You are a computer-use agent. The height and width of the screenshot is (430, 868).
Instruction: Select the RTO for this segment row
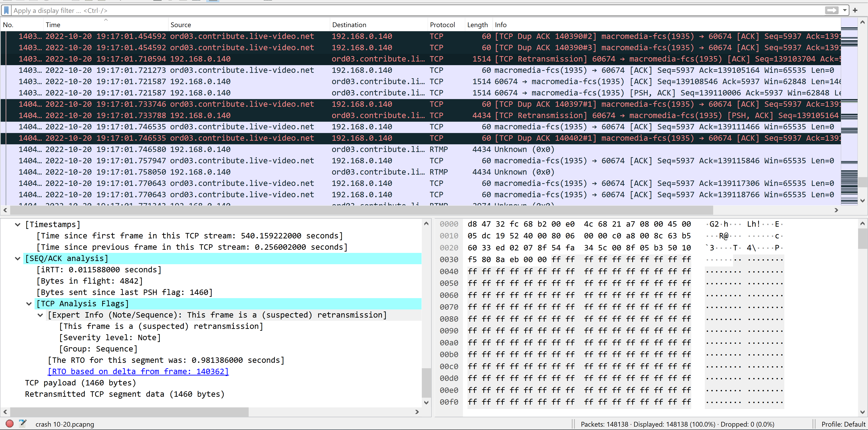point(166,360)
